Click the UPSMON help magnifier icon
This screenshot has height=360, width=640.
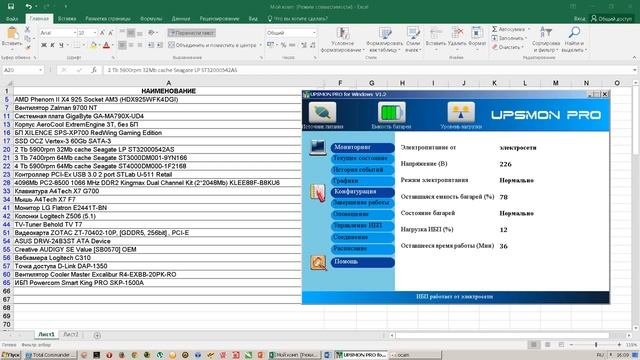pyautogui.click(x=318, y=262)
